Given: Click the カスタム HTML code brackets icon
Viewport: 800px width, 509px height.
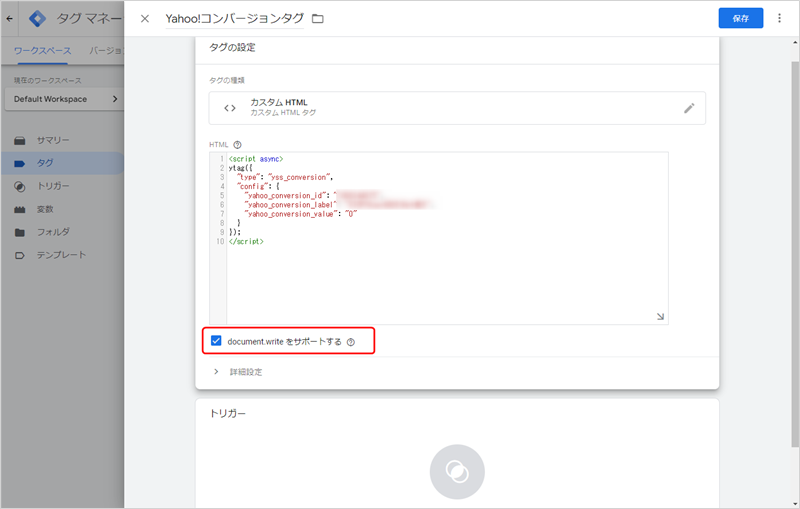Looking at the screenshot, I should click(x=230, y=108).
